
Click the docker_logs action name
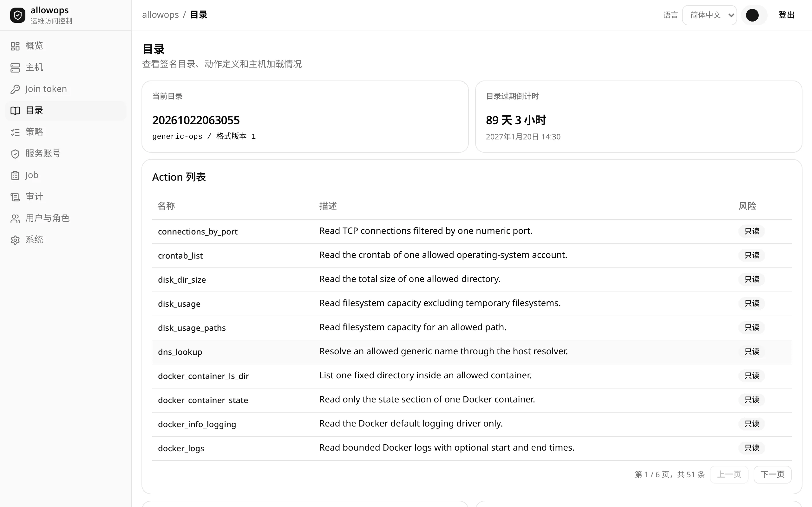pyautogui.click(x=181, y=448)
